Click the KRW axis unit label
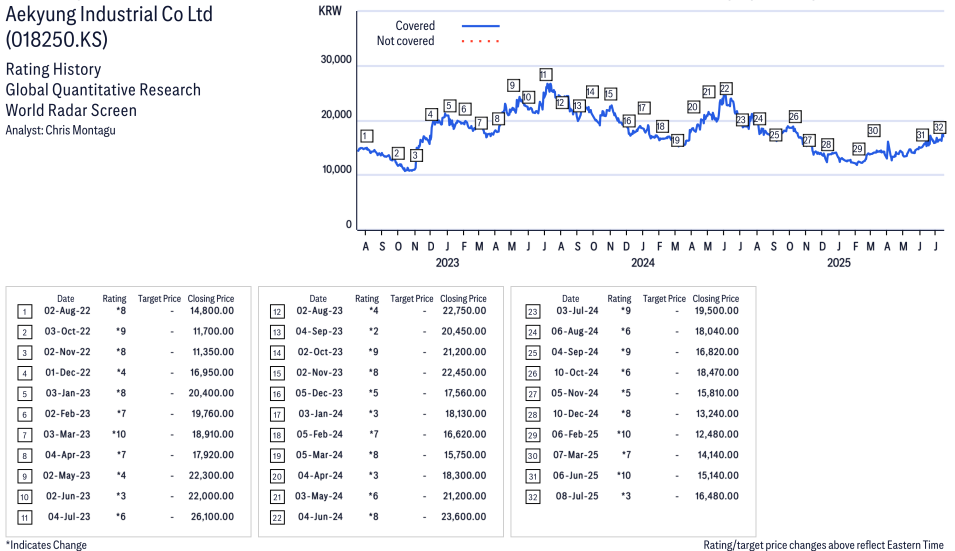 330,11
